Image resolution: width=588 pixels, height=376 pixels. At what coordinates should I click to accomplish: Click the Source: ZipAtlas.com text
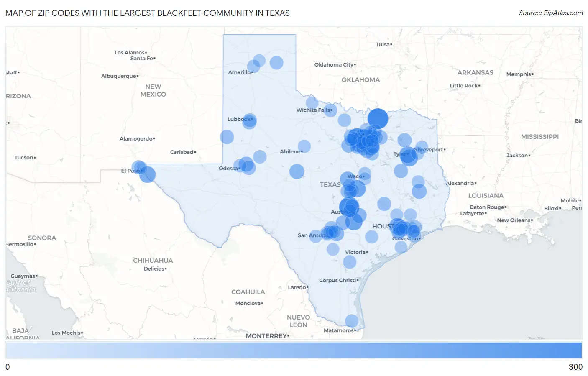coord(551,13)
